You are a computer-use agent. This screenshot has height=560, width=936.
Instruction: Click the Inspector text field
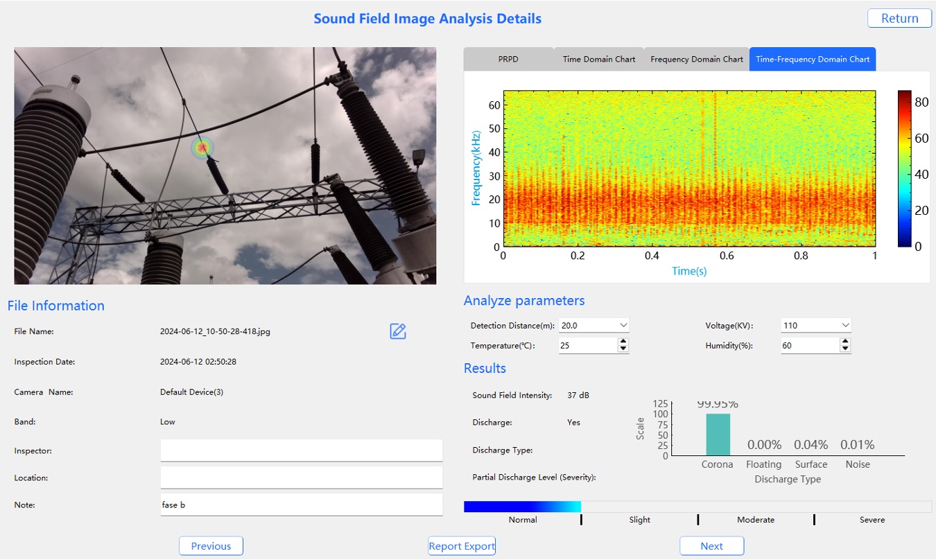pyautogui.click(x=301, y=450)
